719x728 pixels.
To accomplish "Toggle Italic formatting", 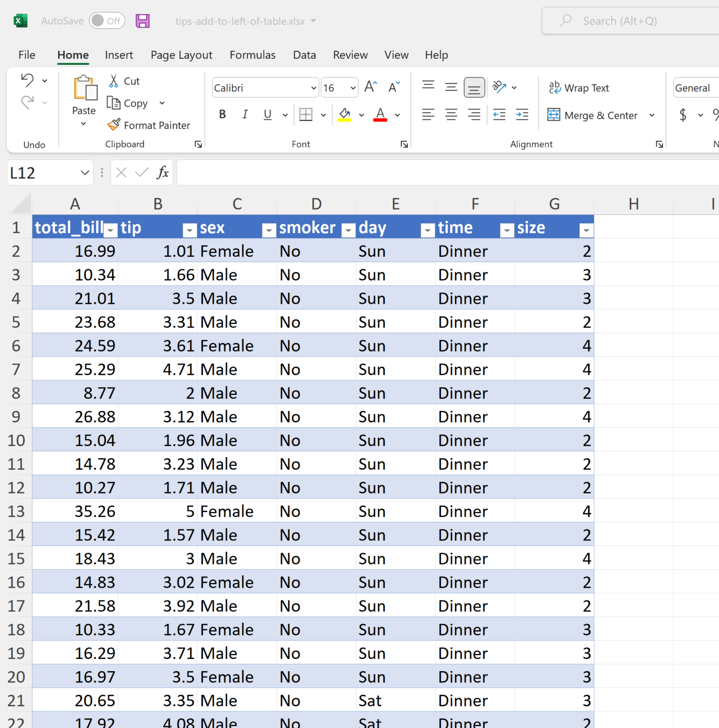I will pos(245,115).
